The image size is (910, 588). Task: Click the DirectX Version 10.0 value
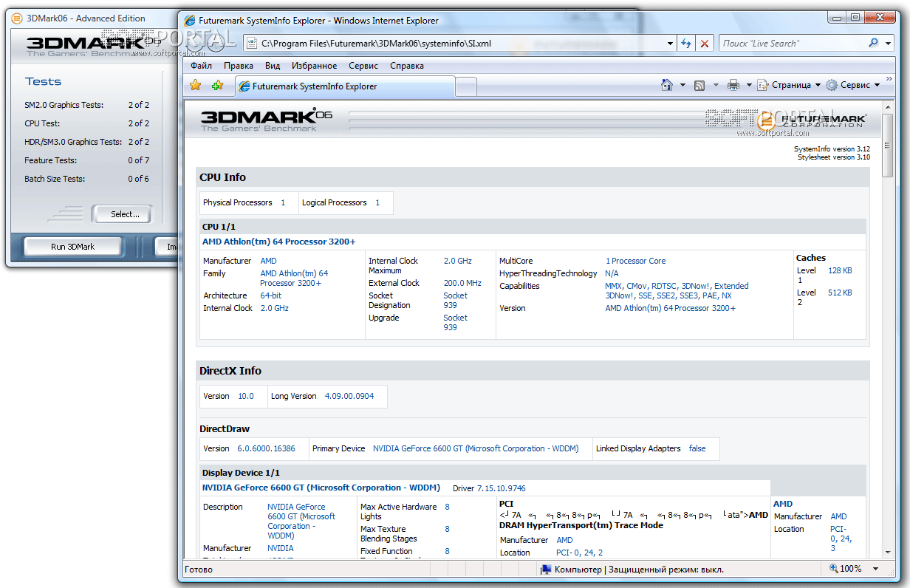pos(245,396)
